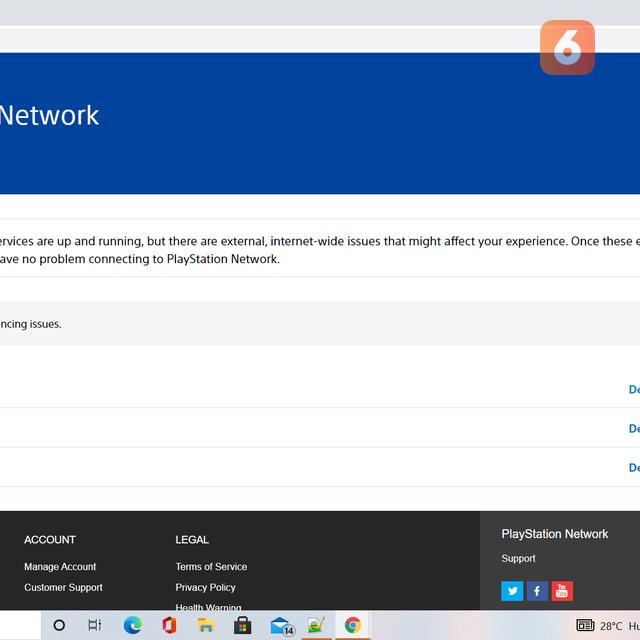Click the Support link under PlayStation Network

518,559
